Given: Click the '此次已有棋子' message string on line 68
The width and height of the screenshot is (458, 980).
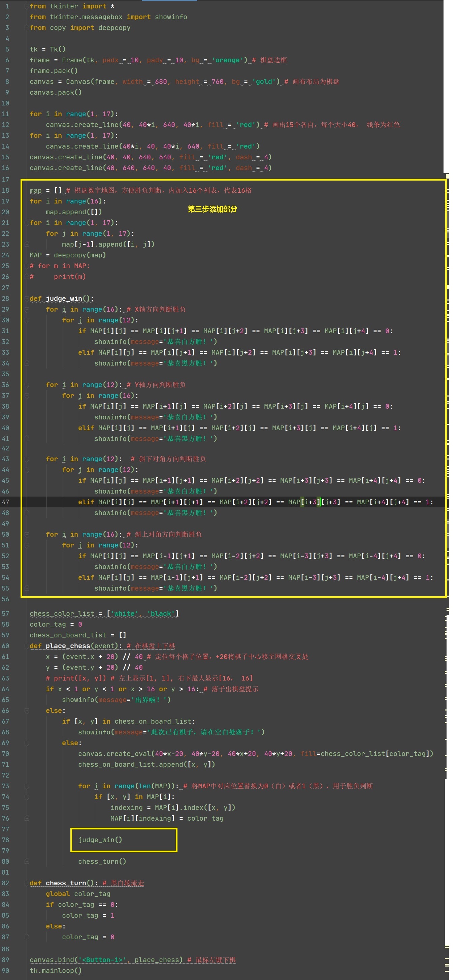Looking at the screenshot, I should click(203, 732).
